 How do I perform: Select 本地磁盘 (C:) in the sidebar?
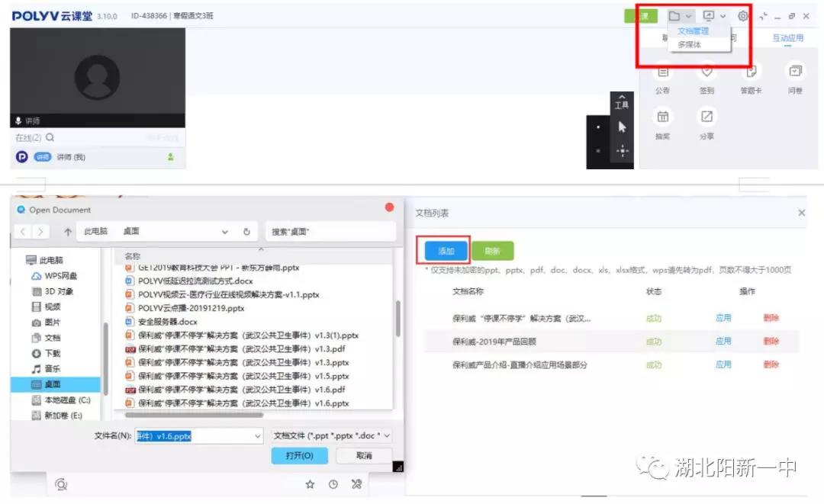(65, 400)
